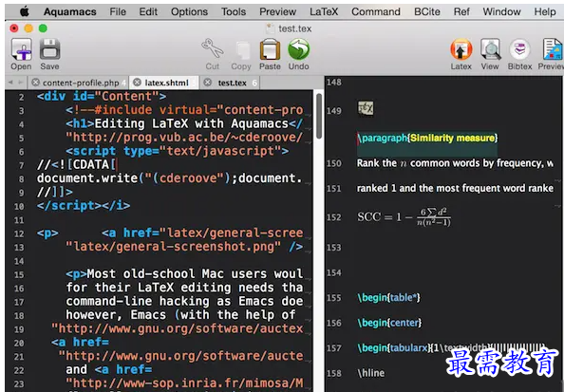Open the LaTeX menu
The image size is (564, 392).
[x=324, y=12]
